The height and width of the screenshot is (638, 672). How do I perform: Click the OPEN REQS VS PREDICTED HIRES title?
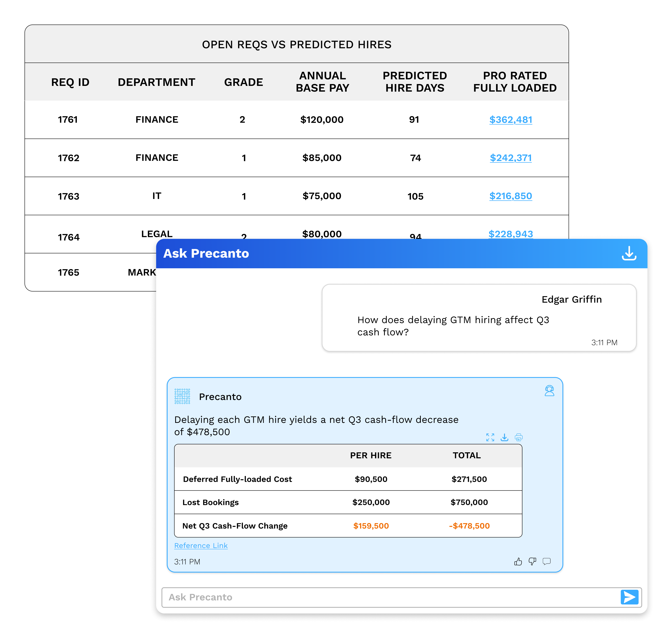[x=297, y=45]
